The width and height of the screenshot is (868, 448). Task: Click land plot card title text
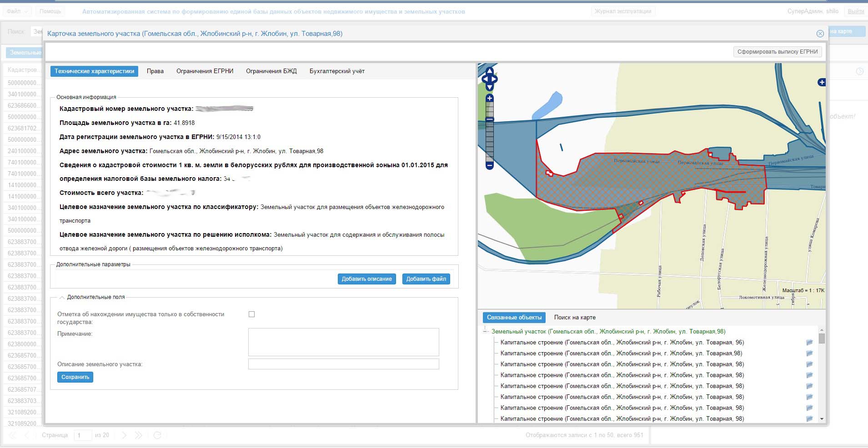(195, 34)
